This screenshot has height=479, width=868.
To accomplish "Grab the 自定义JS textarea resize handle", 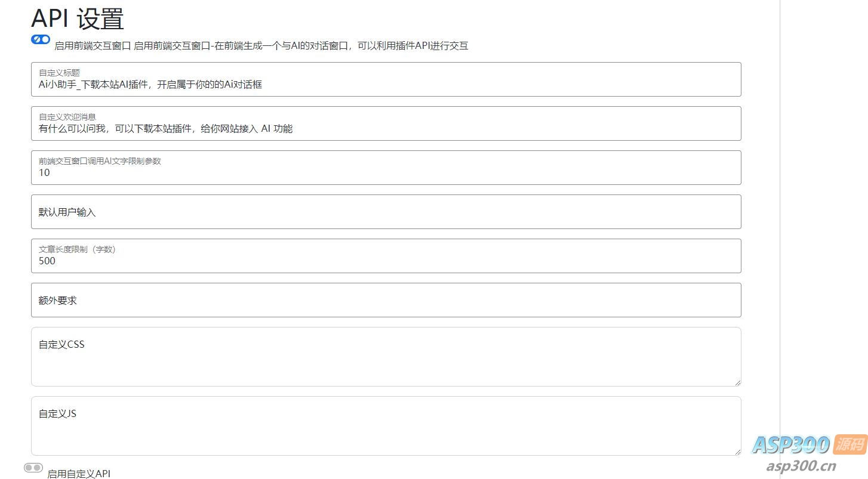I will (737, 452).
